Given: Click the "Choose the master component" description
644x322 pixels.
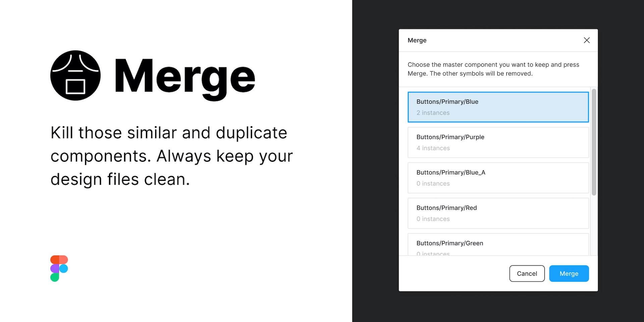Looking at the screenshot, I should tap(493, 69).
